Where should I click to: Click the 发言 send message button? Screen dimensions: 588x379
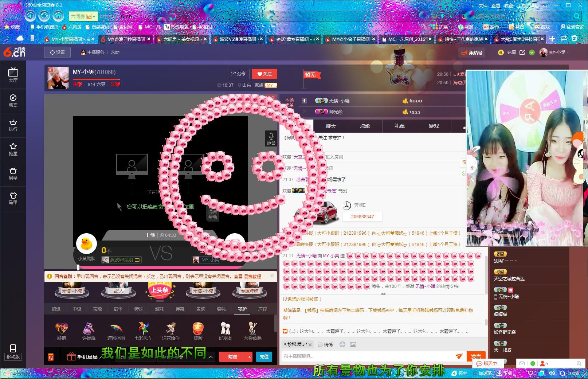[x=476, y=356]
